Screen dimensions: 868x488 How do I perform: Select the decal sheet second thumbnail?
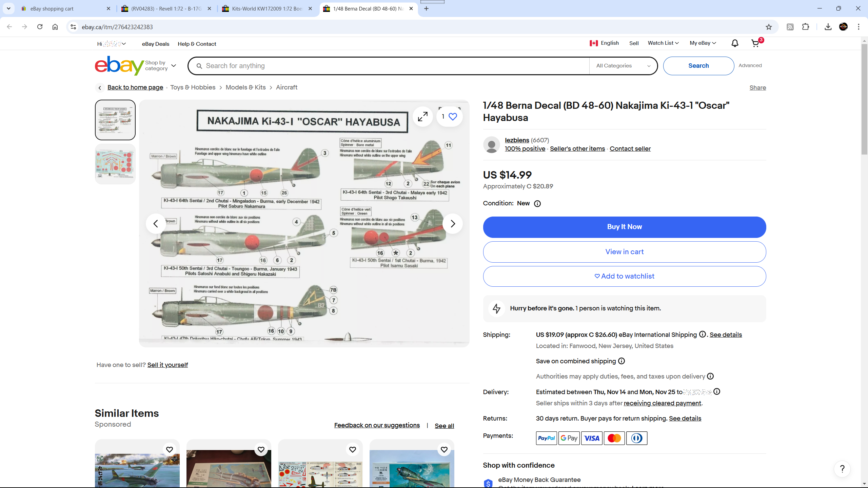(x=115, y=164)
